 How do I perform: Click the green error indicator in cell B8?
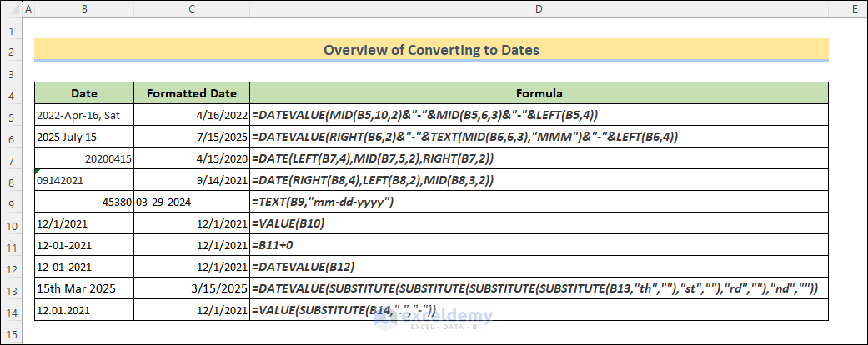[38, 171]
